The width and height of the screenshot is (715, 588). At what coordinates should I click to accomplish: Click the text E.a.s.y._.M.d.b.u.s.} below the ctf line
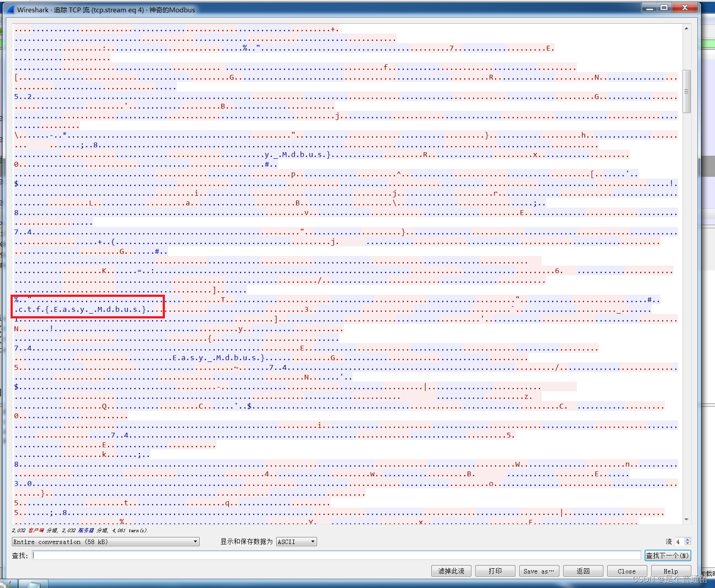point(219,358)
